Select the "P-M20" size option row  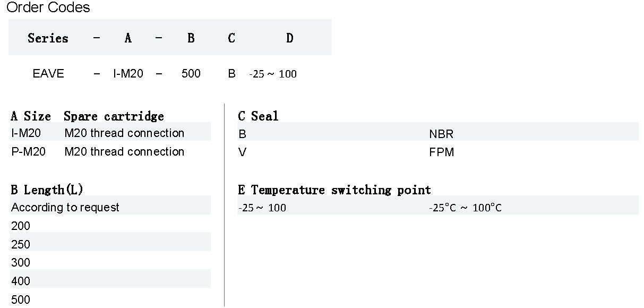(29, 152)
